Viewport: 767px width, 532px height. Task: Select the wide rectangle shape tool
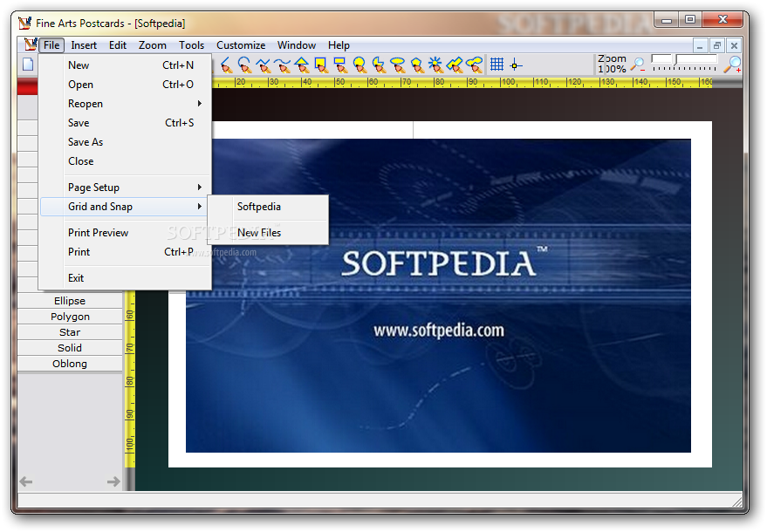click(340, 65)
